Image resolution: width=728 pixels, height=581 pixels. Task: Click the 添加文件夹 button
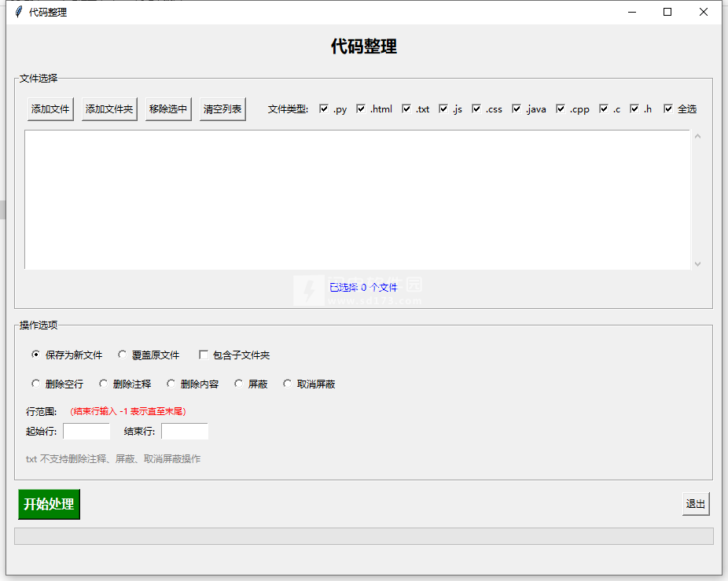click(x=109, y=109)
